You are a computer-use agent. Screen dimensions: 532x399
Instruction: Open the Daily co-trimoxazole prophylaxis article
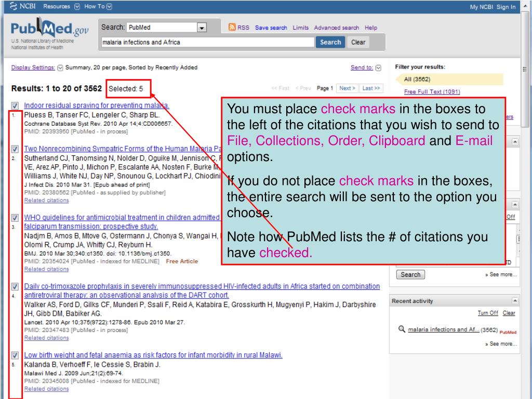point(202,291)
